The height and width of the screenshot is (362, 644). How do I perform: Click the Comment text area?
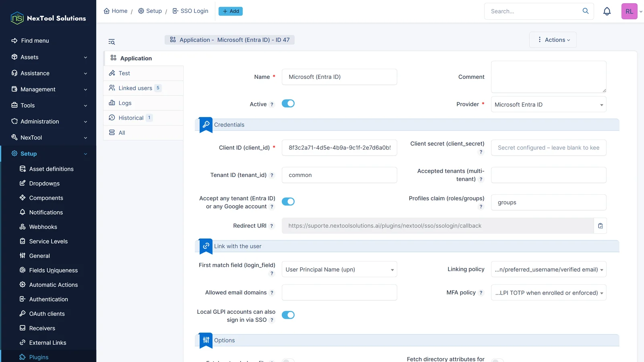click(549, 77)
